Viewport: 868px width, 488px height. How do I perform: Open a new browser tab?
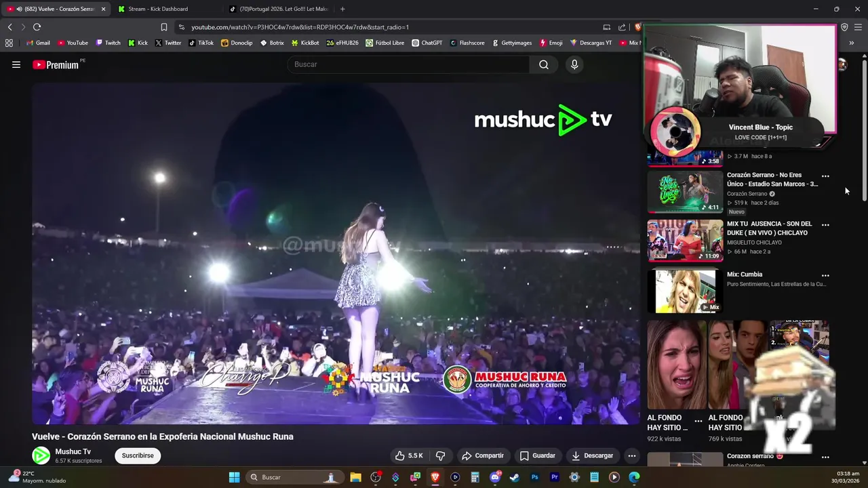(x=342, y=9)
